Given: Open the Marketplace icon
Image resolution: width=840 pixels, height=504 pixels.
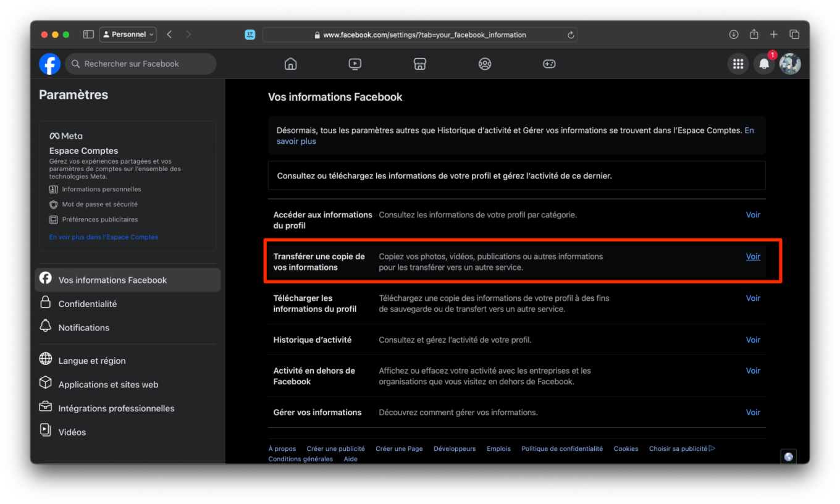Looking at the screenshot, I should click(x=420, y=64).
